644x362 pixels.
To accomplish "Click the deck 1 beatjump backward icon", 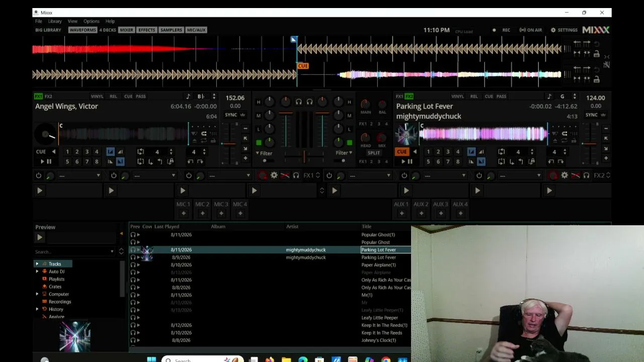I will click(x=190, y=161).
